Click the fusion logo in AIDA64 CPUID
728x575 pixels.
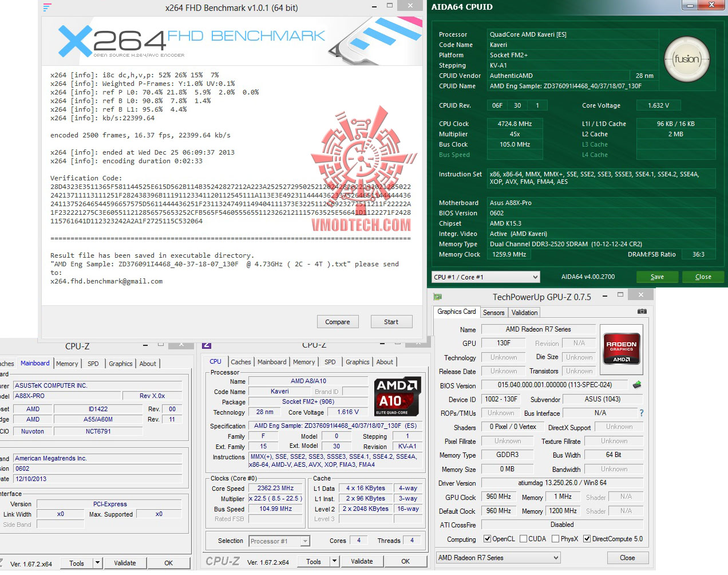687,59
